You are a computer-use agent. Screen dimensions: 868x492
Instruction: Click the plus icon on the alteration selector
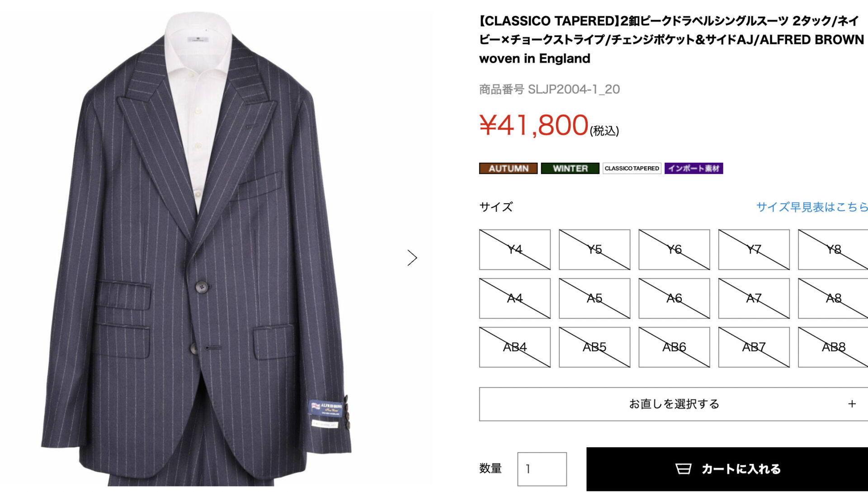point(852,404)
